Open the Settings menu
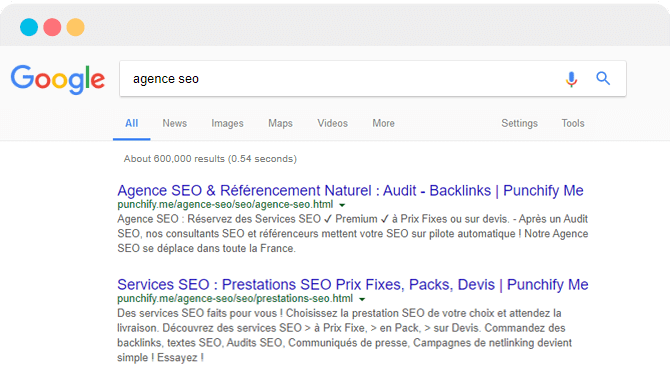The height and width of the screenshot is (387, 670). pos(519,123)
